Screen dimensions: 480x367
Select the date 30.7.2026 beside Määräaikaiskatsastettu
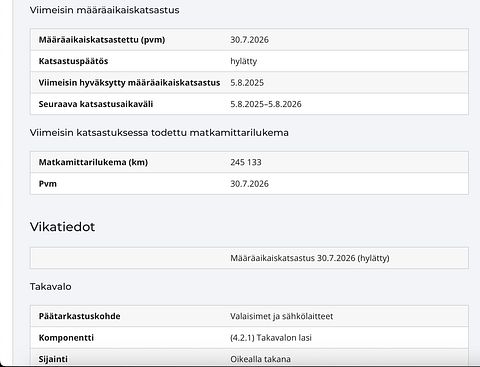pos(249,40)
